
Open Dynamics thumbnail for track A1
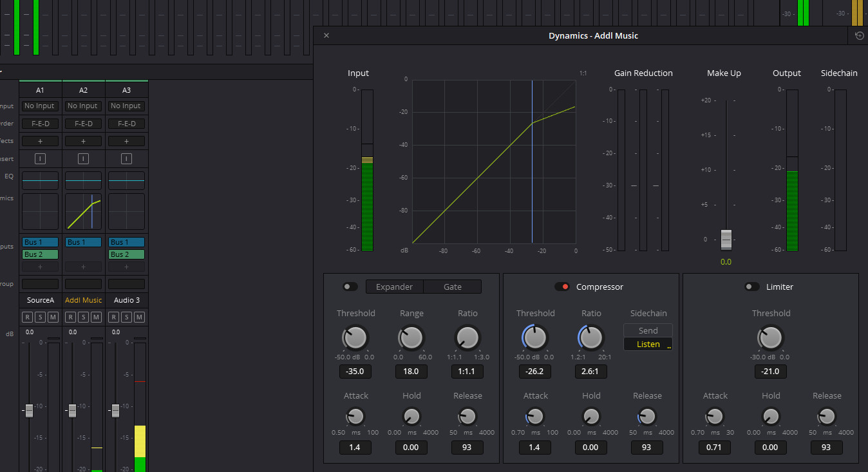(x=40, y=212)
